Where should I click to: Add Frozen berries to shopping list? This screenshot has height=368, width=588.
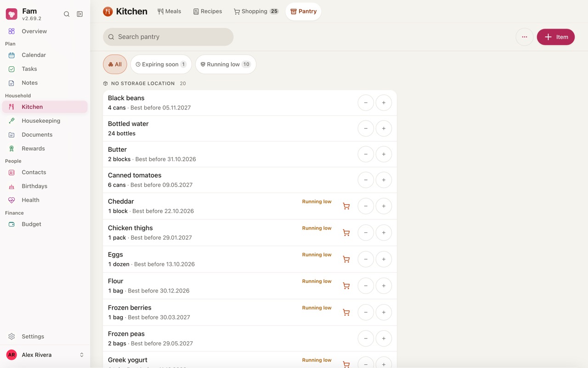[346, 312]
